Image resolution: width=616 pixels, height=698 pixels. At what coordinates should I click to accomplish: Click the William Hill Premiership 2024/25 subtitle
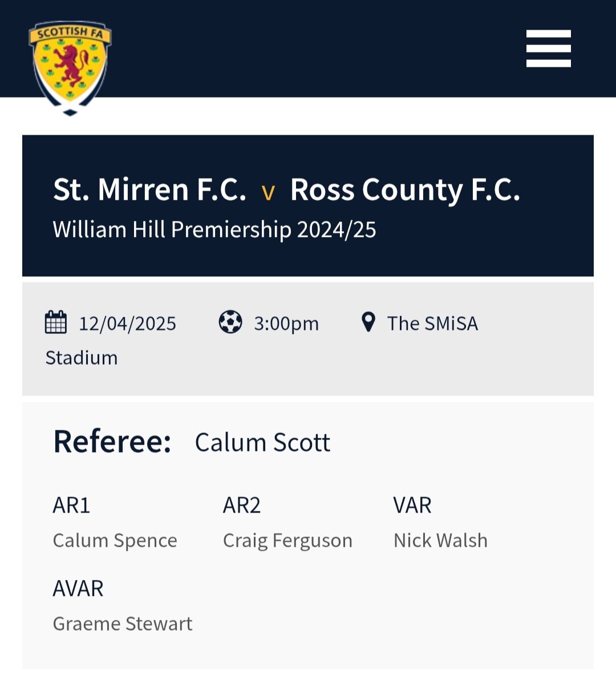tap(214, 230)
